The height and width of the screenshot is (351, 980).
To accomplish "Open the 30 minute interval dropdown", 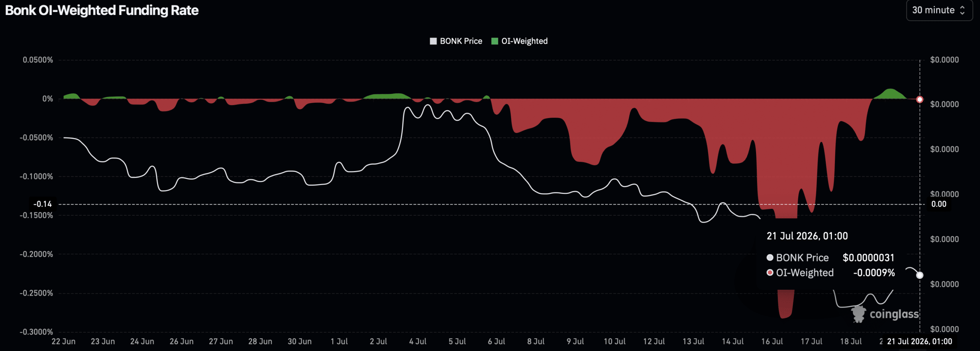I will pos(939,10).
